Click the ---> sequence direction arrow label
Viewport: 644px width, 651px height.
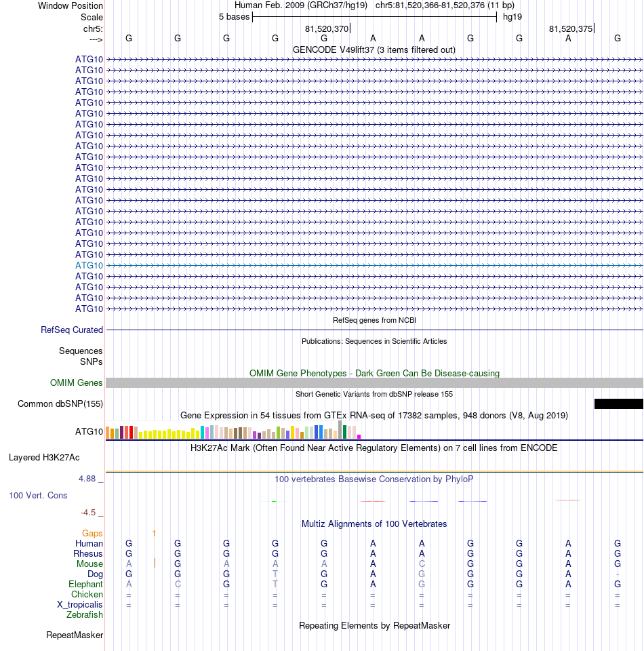pos(96,39)
